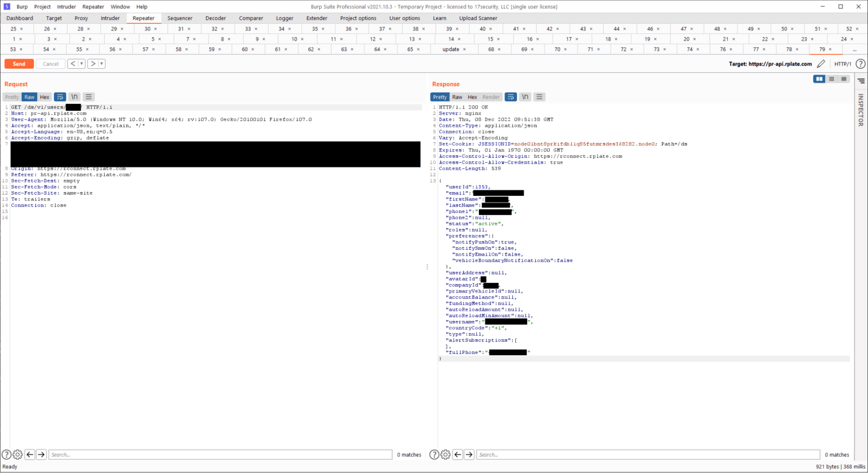868x473 pixels.
Task: Show non-printable characters in Response panel
Action: [x=525, y=97]
